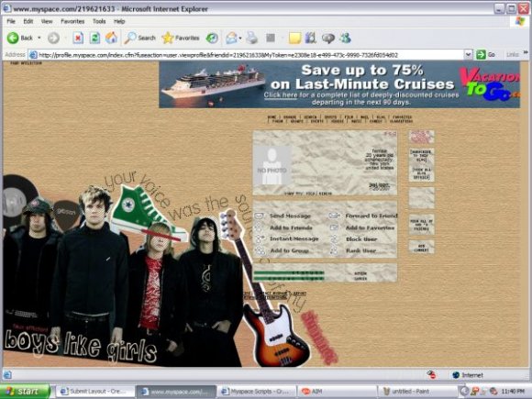Go to the Home page icon
532x399 pixels.
click(x=111, y=38)
